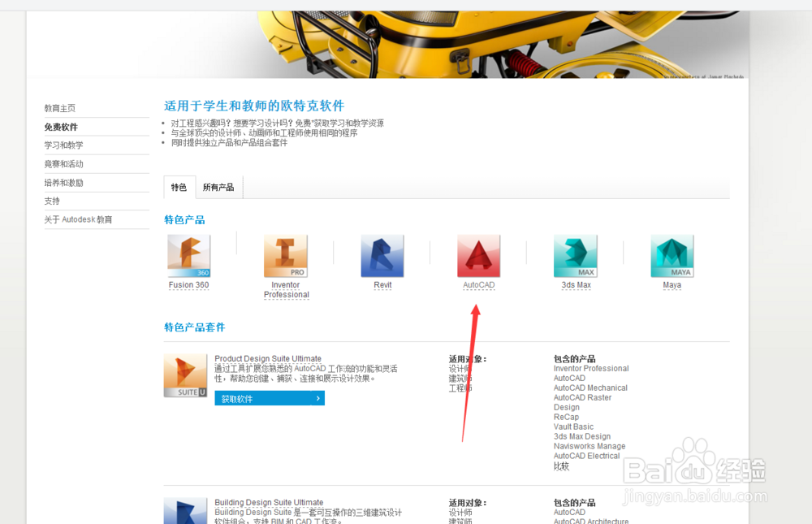Click the Maya text link
Viewport: 812px width, 524px height.
pyautogui.click(x=672, y=285)
